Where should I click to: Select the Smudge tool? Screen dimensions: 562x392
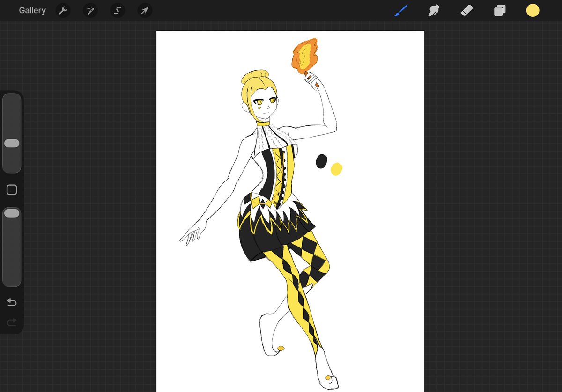click(434, 10)
